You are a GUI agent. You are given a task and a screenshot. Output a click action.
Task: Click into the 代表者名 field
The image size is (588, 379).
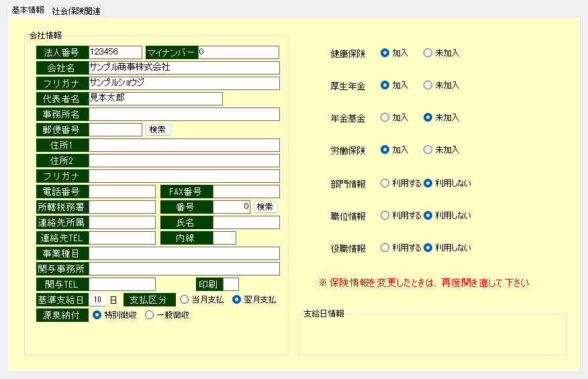pos(155,99)
